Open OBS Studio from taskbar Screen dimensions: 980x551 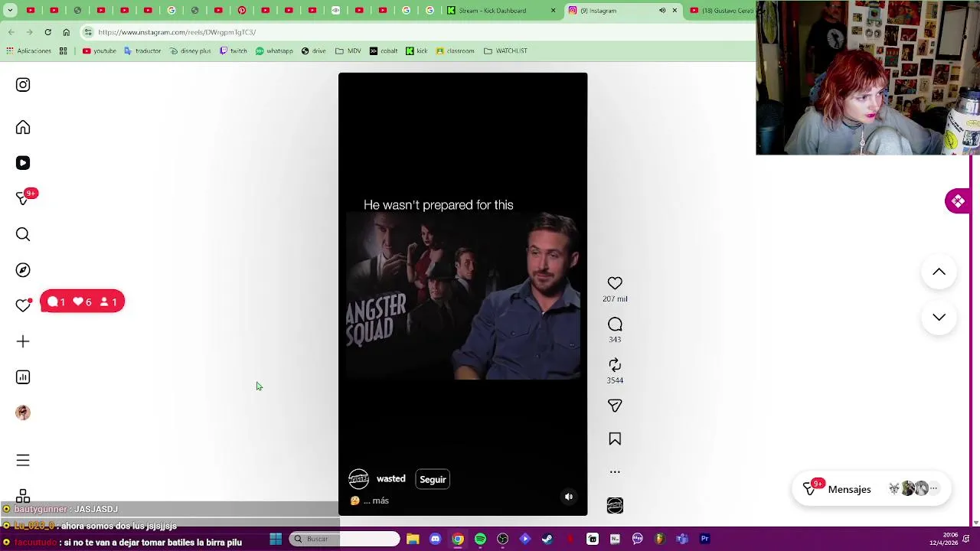(502, 540)
